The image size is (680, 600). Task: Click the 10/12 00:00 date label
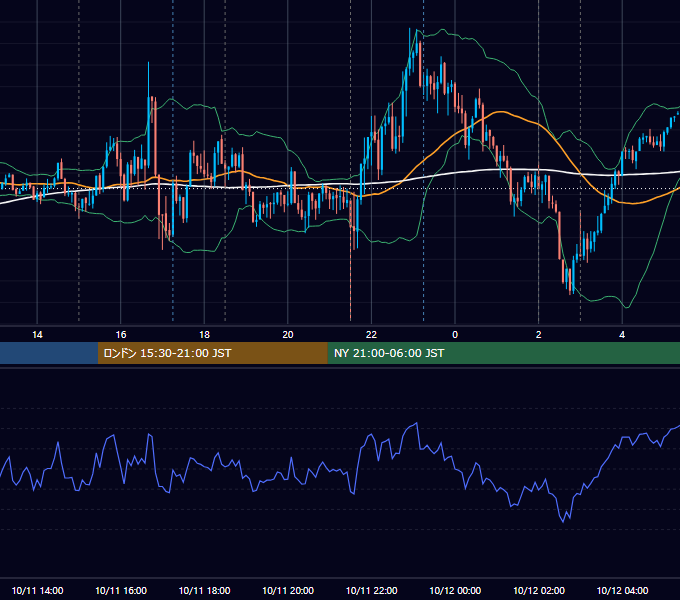[455, 590]
